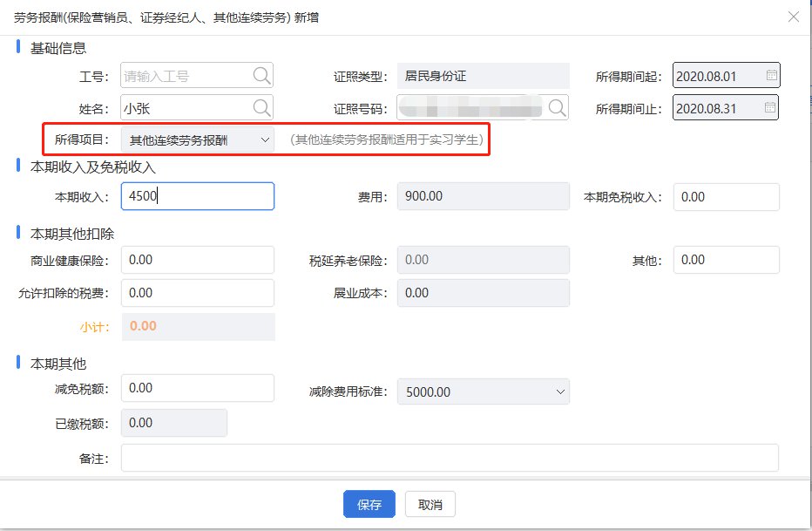Click the 取消 button
This screenshot has width=812, height=531.
430,504
